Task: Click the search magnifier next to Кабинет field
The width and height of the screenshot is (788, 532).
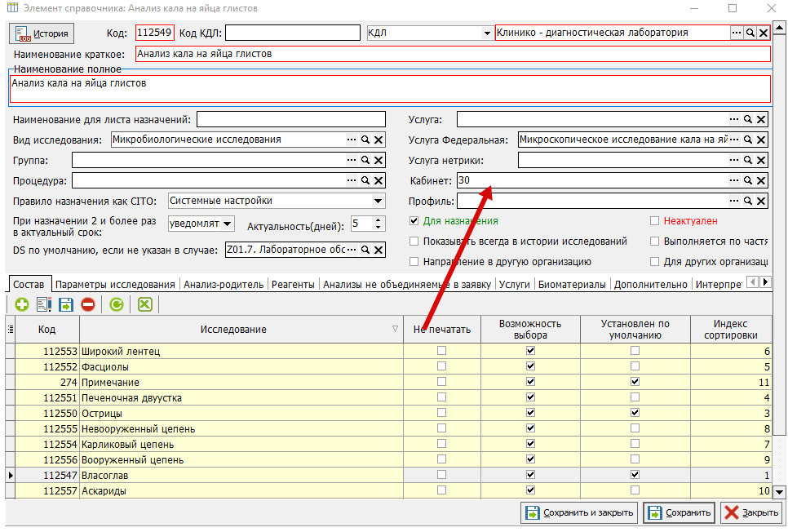Action: (x=748, y=180)
